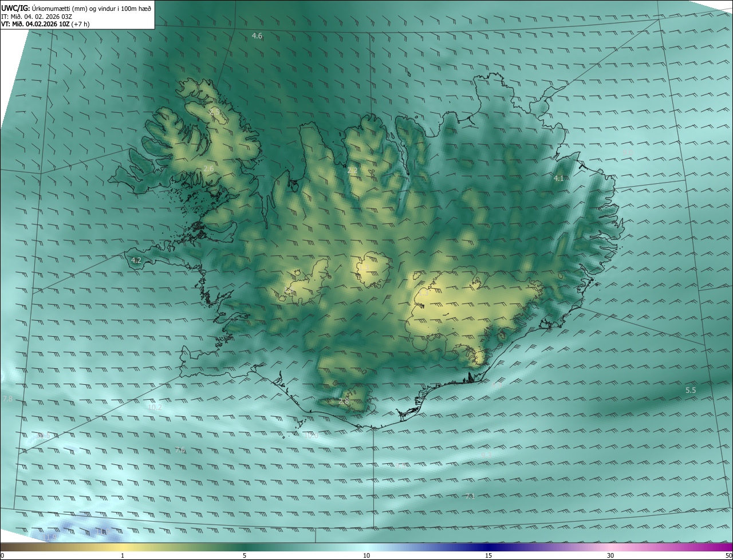Click the 7.6 value in the southwest sea
Screen dimensions: 733x560
coord(180,450)
